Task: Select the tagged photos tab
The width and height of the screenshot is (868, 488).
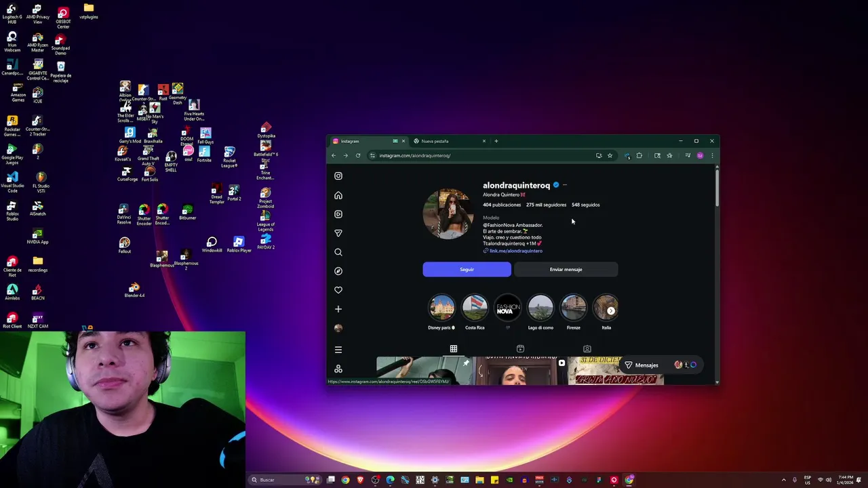Action: pos(587,349)
